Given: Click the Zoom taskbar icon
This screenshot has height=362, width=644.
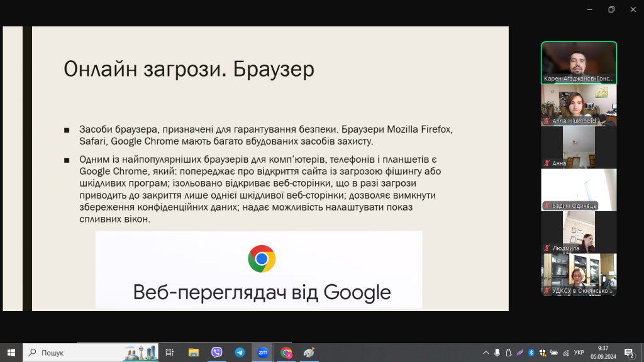Looking at the screenshot, I should [x=263, y=353].
